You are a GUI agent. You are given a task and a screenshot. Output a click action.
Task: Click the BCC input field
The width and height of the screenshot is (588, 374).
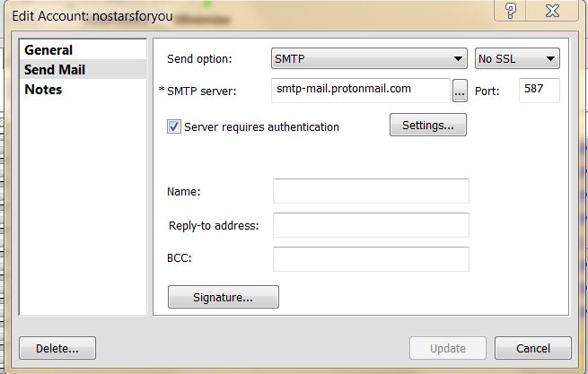click(x=371, y=259)
